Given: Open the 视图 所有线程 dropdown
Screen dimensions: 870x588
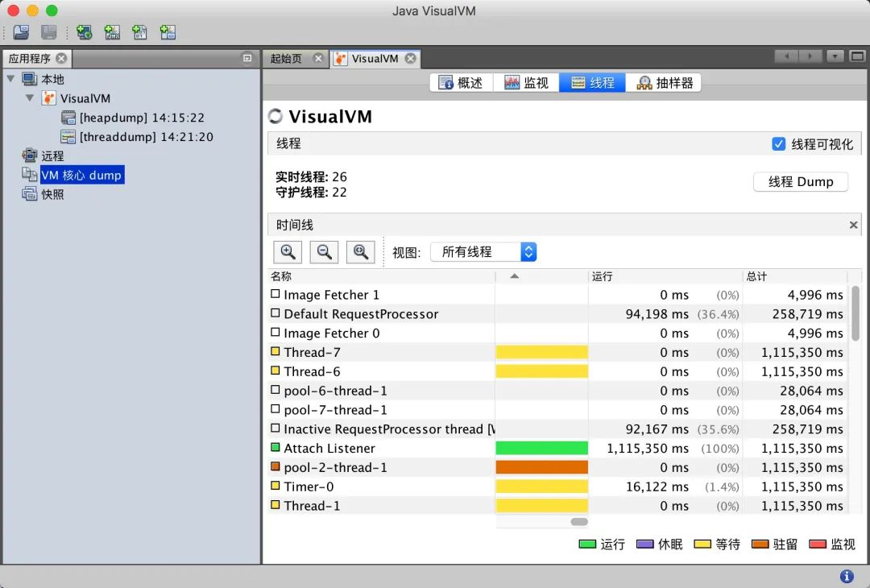Looking at the screenshot, I should tap(483, 252).
